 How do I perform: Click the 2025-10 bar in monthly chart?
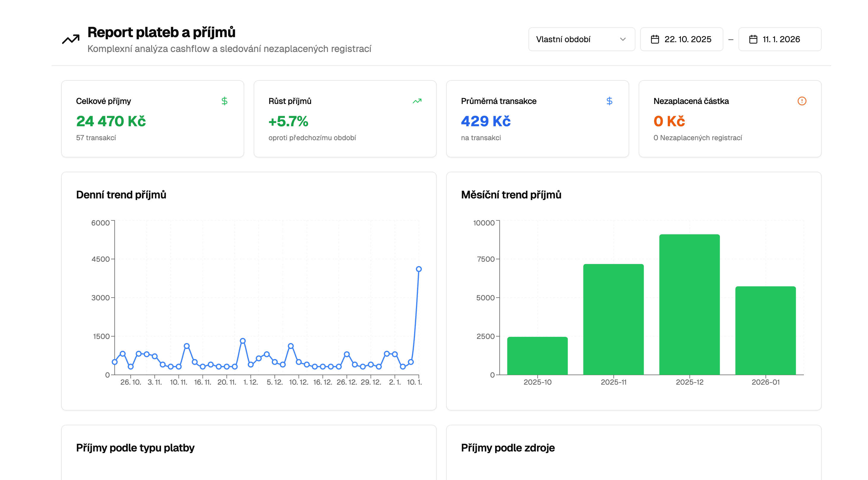[x=537, y=356]
